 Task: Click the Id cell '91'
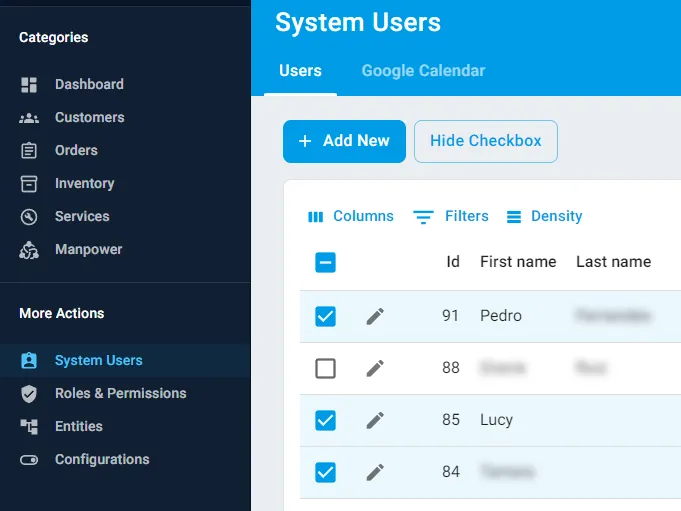coord(450,316)
